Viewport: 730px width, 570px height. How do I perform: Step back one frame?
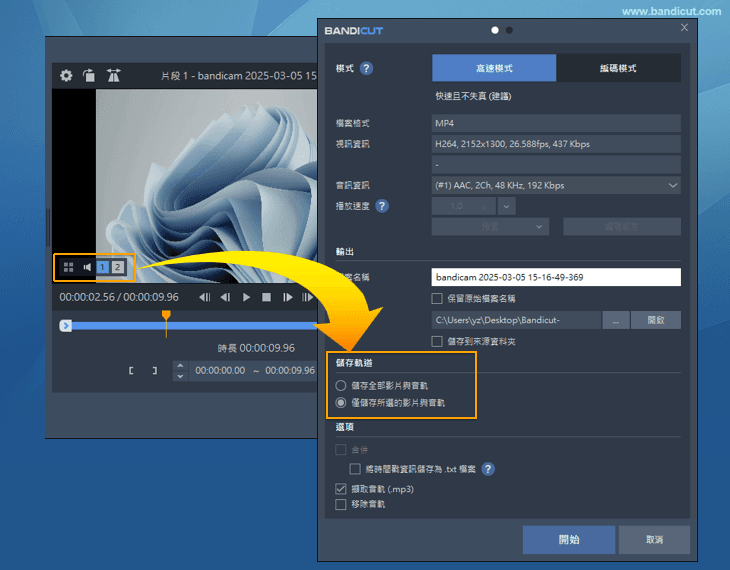point(225,297)
